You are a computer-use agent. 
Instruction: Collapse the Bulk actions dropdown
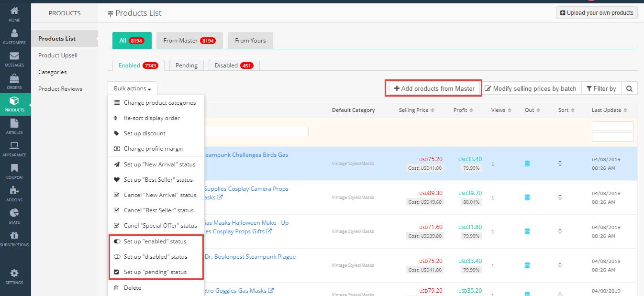[133, 88]
